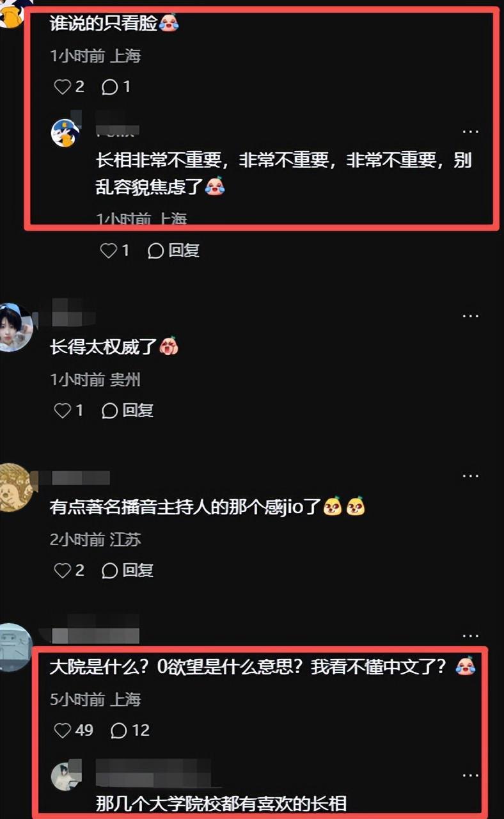The width and height of the screenshot is (504, 819).
Task: Open avatar of 长相非常不重要 reply author
Action: [66, 132]
